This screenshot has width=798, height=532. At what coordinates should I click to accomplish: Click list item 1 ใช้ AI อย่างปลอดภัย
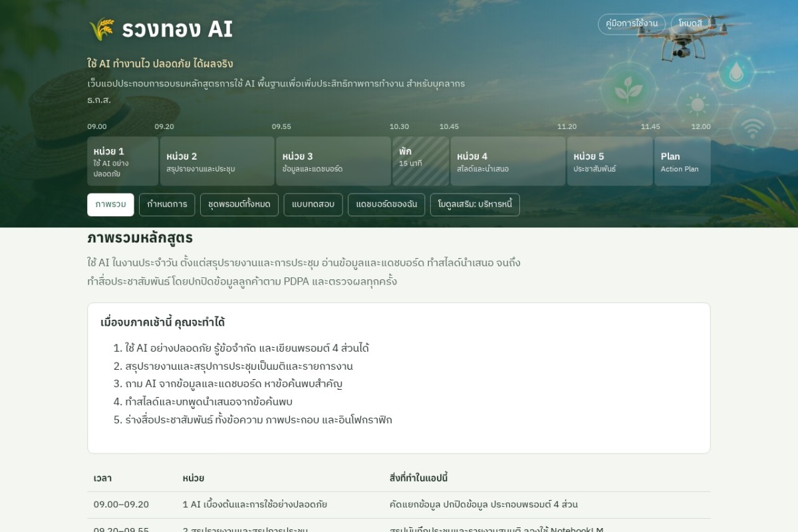tap(247, 348)
